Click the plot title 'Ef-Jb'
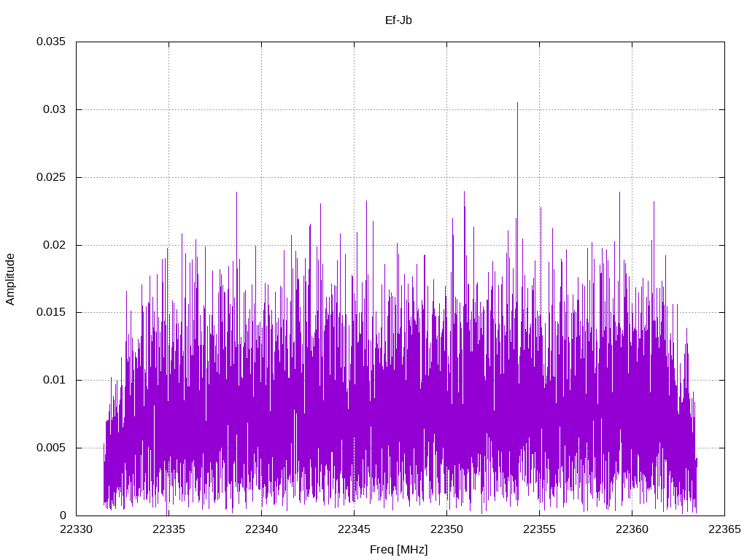 coord(398,20)
